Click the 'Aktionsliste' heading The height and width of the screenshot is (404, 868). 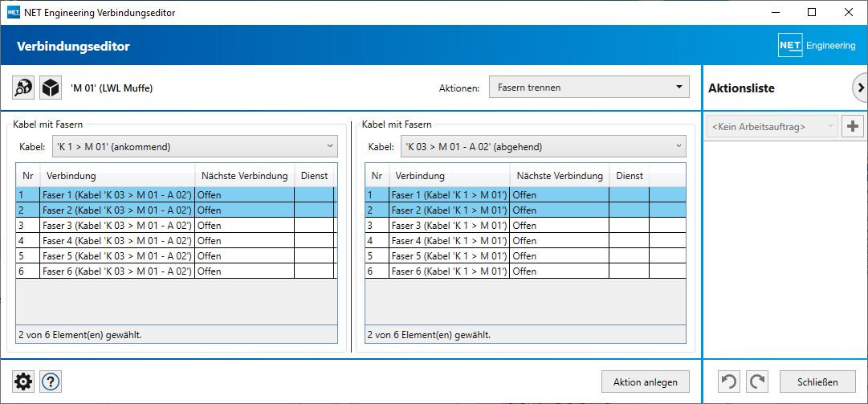click(741, 88)
